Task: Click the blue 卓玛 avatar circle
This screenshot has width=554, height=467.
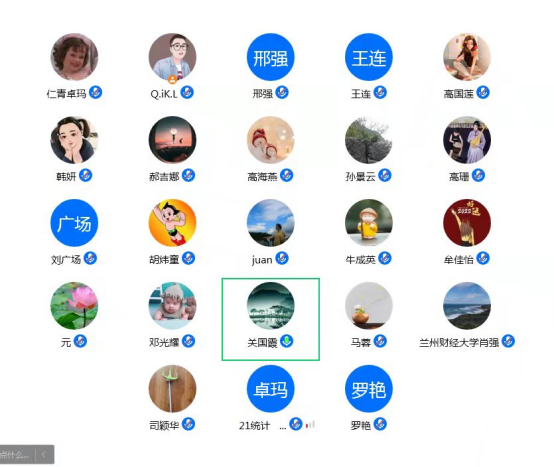Action: pyautogui.click(x=271, y=389)
